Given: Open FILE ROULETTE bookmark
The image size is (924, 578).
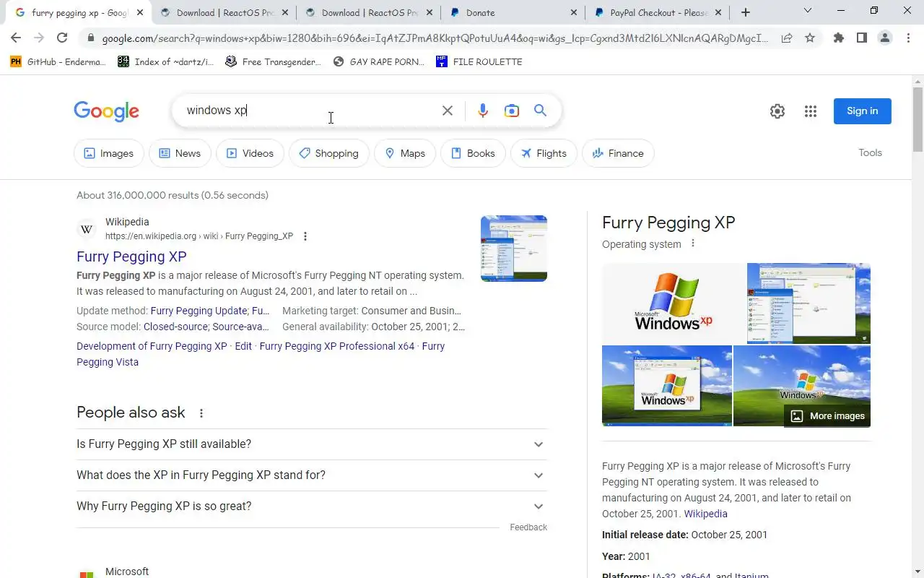Looking at the screenshot, I should pos(479,62).
